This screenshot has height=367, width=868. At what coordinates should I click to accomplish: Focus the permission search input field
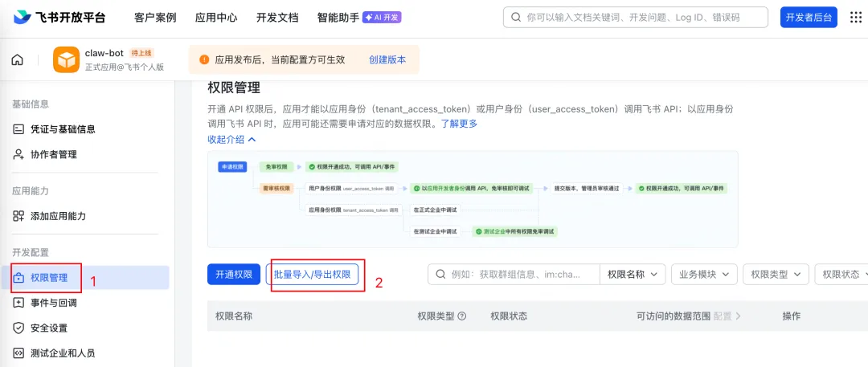(514, 274)
